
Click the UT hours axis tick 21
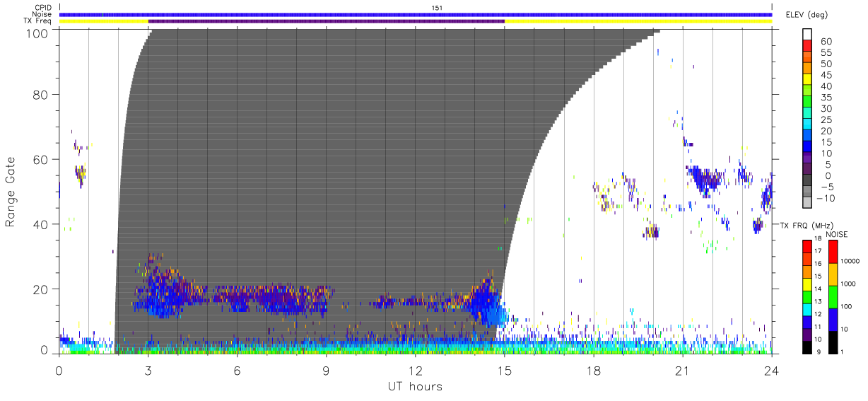pyautogui.click(x=683, y=371)
